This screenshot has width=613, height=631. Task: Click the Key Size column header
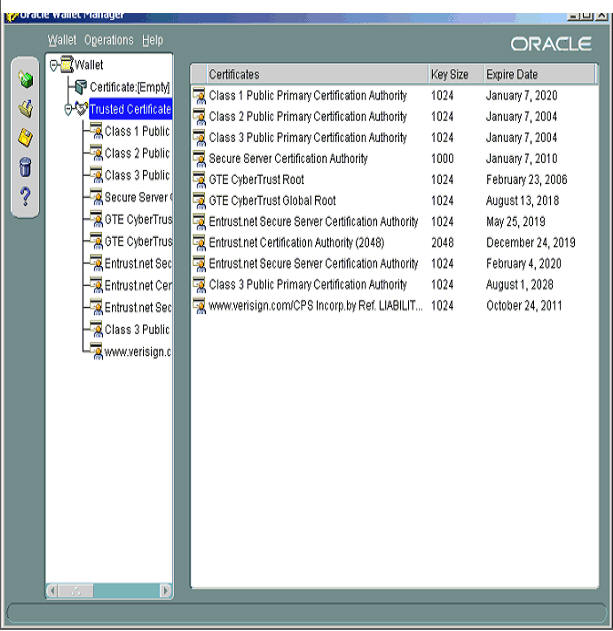[455, 74]
